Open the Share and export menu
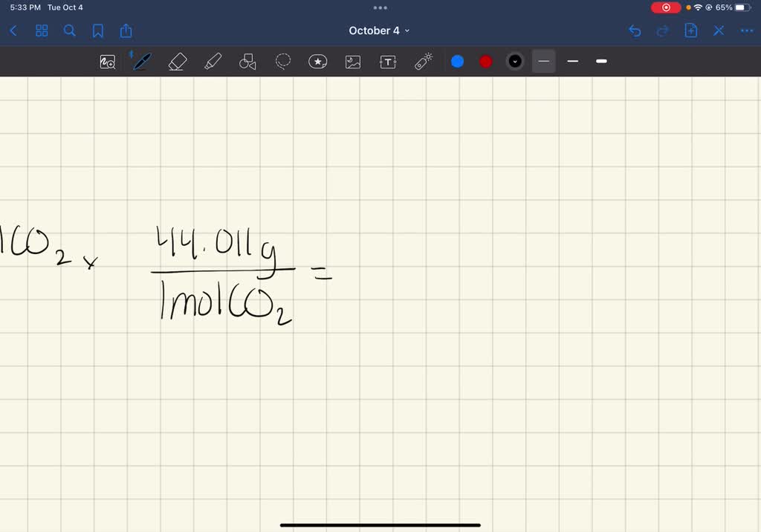 126,30
